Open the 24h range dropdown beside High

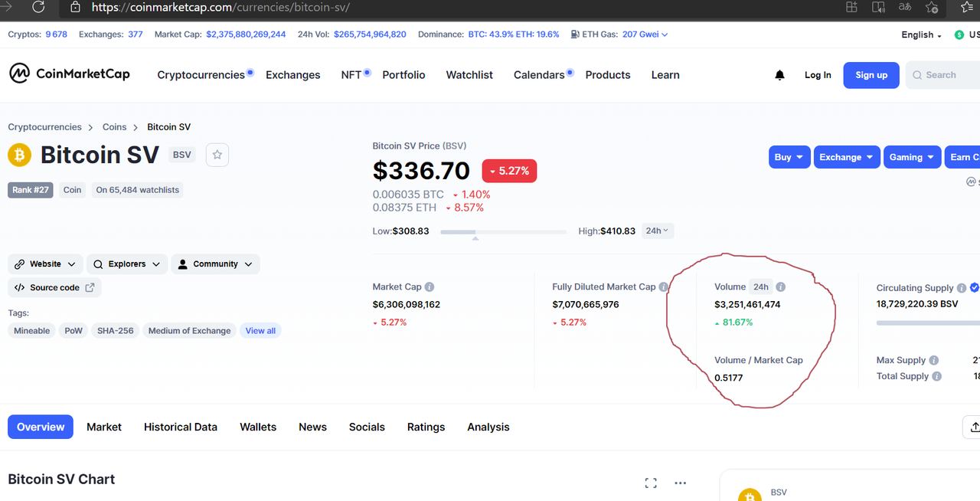(658, 231)
